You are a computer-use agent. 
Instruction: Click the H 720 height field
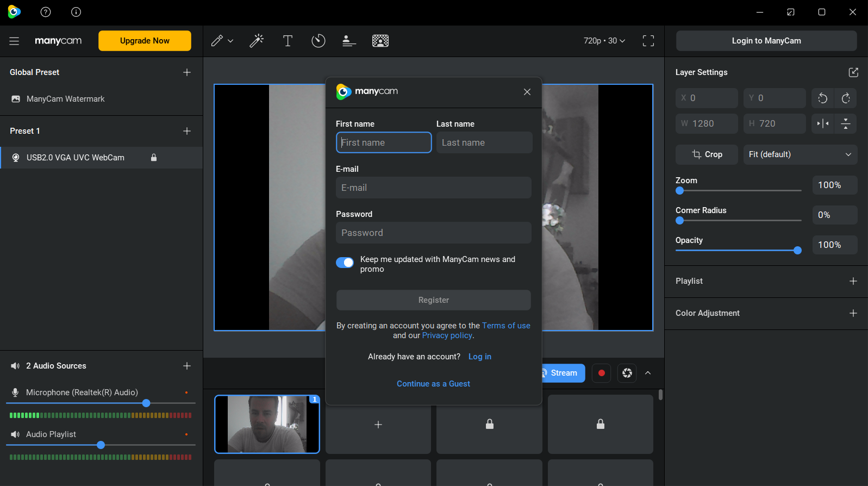point(775,123)
